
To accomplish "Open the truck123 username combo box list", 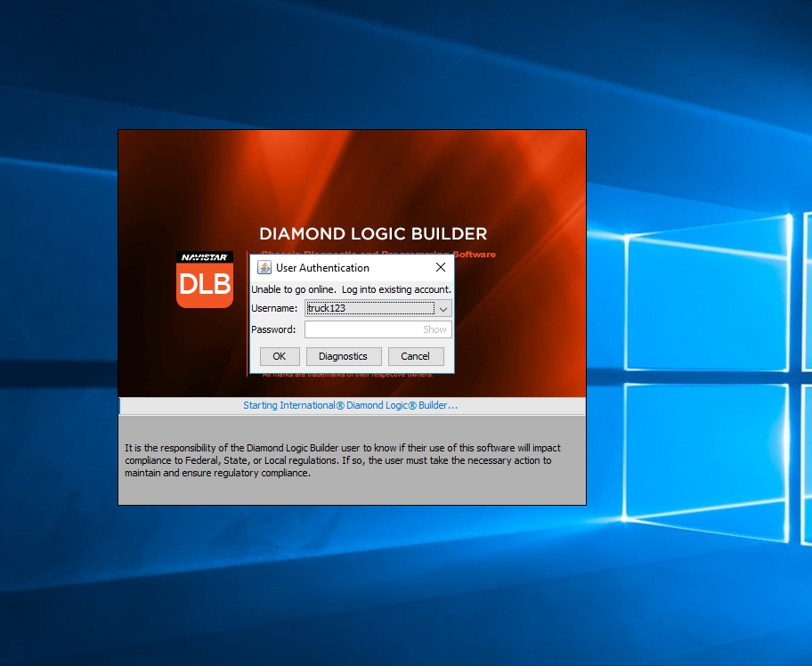I will (443, 308).
